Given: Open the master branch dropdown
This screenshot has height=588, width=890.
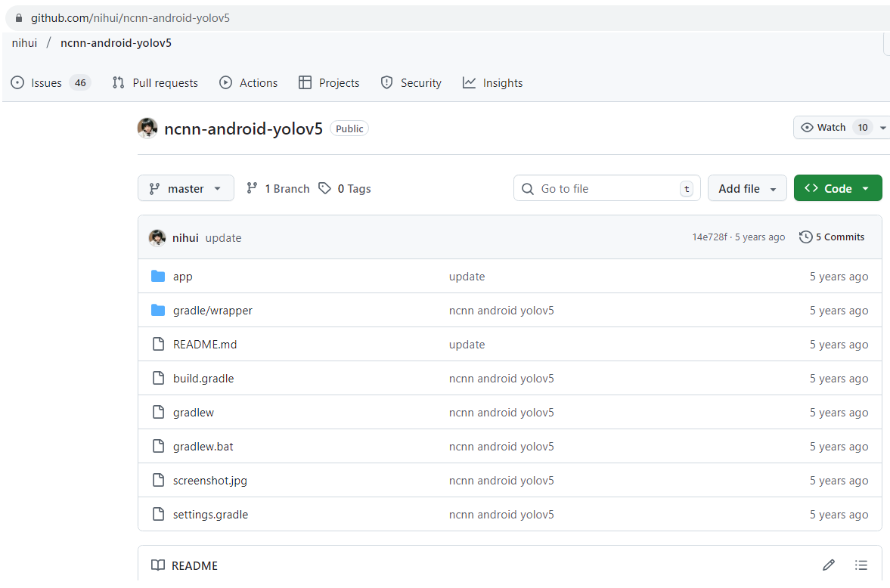Looking at the screenshot, I should [185, 188].
